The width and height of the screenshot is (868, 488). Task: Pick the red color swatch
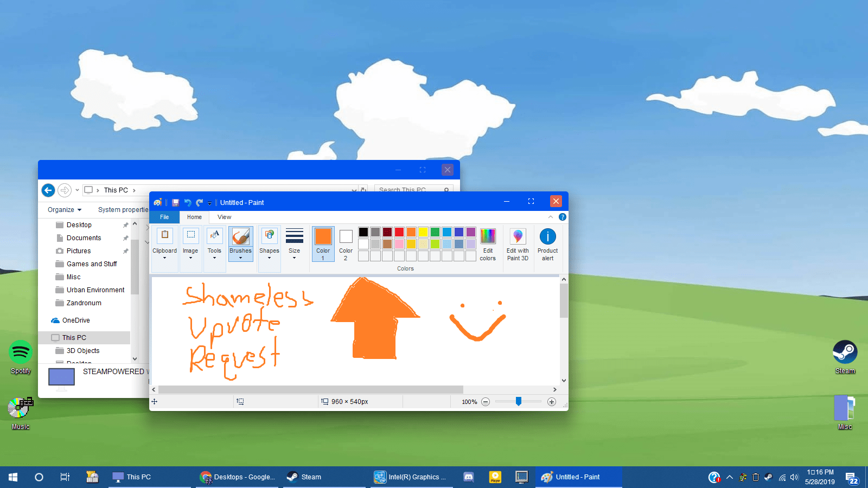[x=399, y=232]
